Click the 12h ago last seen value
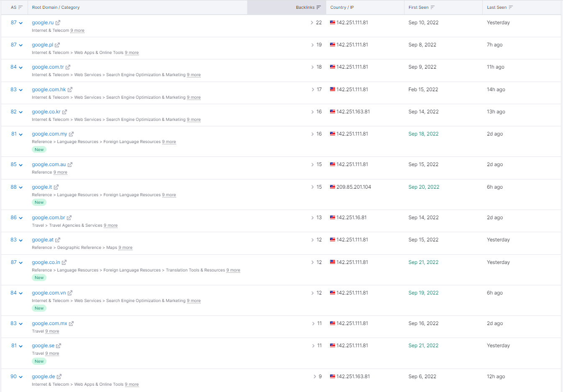 pyautogui.click(x=496, y=377)
